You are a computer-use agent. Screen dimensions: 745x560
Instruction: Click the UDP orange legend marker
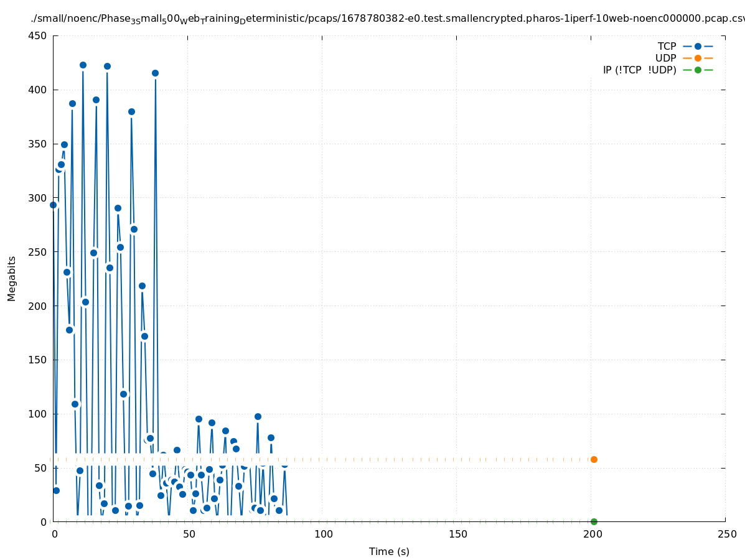[698, 58]
